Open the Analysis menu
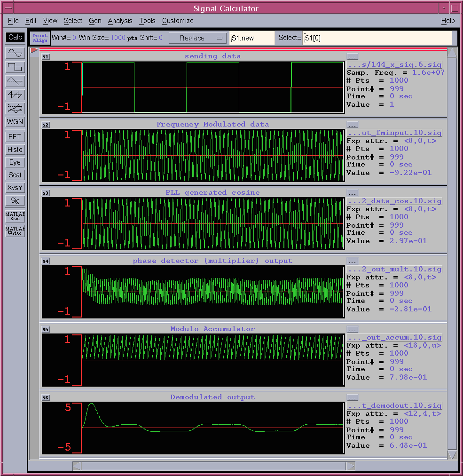Viewport: 463px width, 476px height. (120, 21)
